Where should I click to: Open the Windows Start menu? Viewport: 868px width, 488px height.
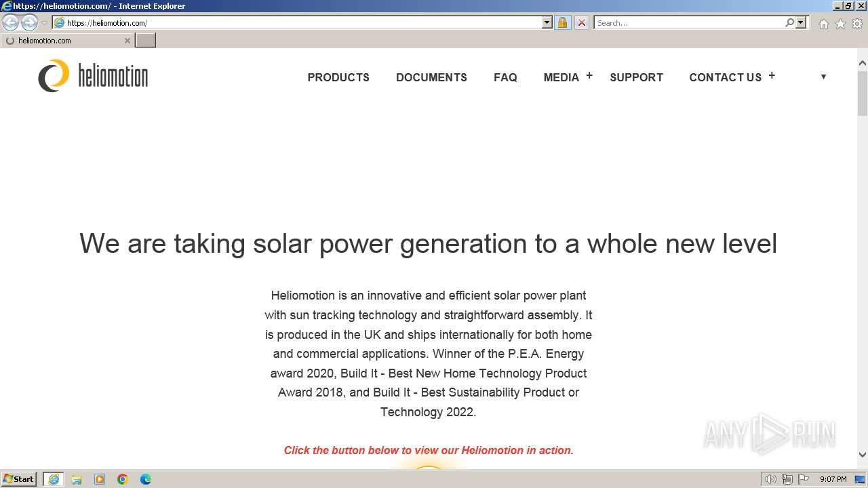pyautogui.click(x=20, y=479)
